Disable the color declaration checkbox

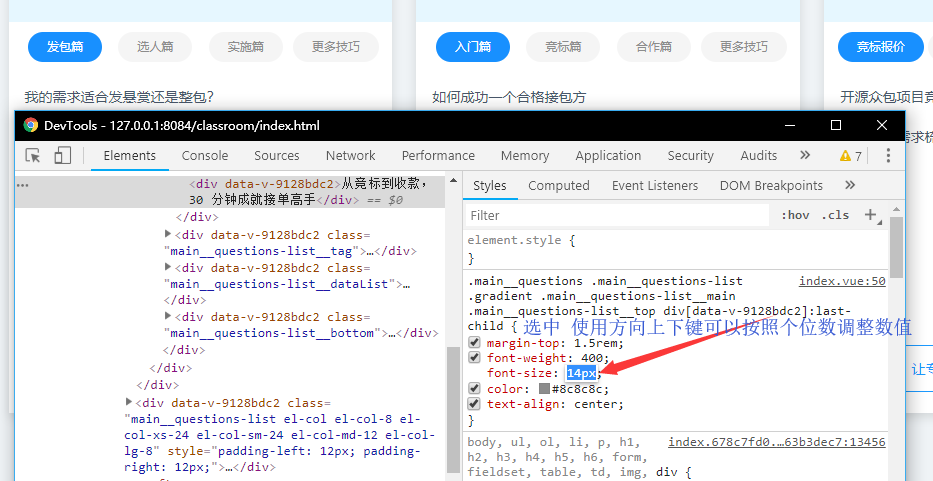click(x=474, y=388)
